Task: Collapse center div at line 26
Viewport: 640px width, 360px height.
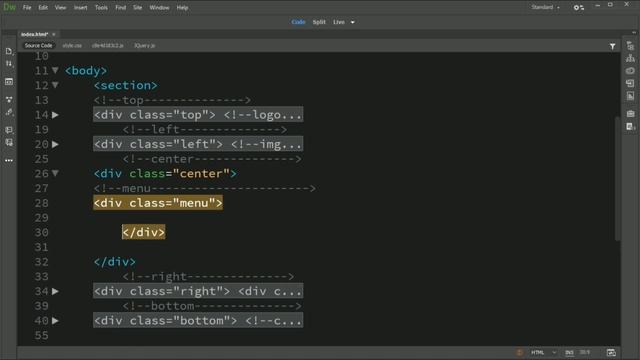Action: [55, 173]
